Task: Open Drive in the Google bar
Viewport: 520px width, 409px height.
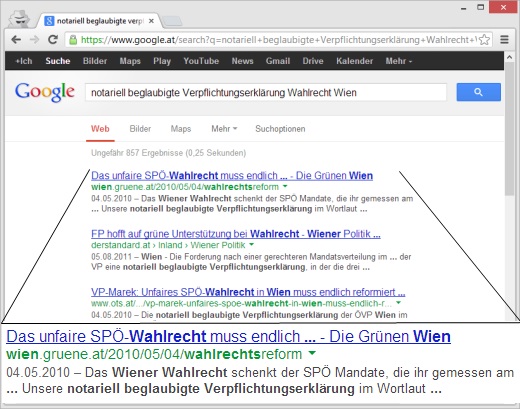Action: [313, 61]
